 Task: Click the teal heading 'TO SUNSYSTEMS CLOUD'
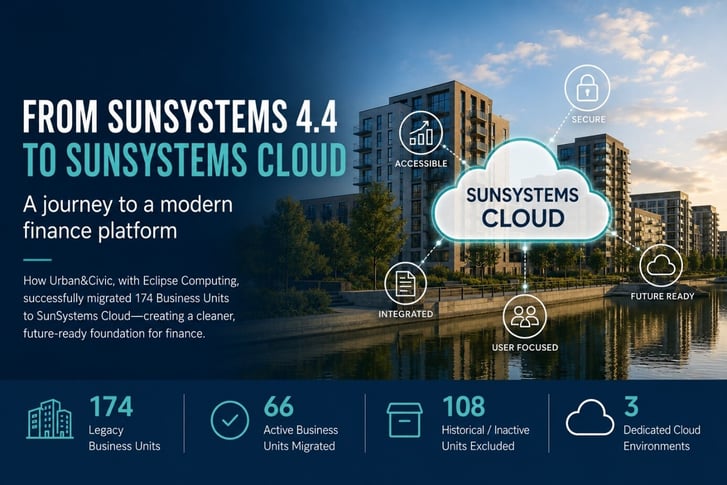(185, 159)
